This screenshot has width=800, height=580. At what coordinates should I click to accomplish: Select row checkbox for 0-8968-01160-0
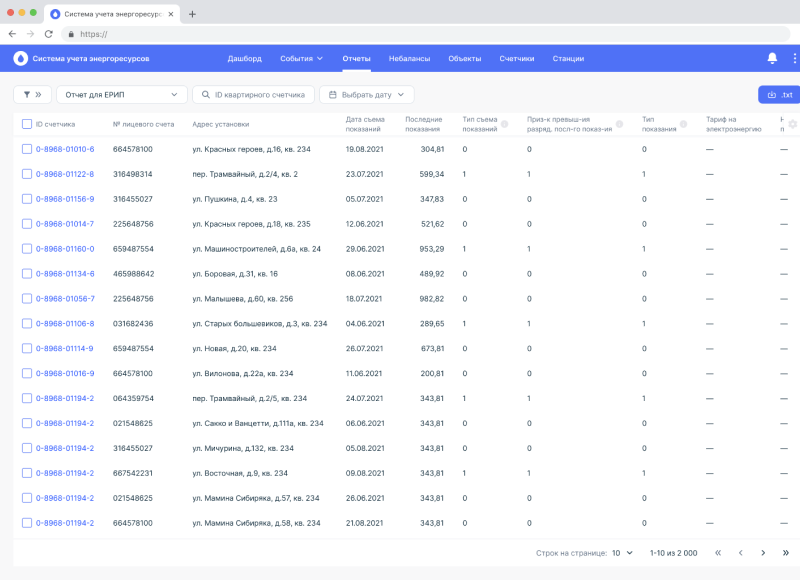tap(27, 249)
